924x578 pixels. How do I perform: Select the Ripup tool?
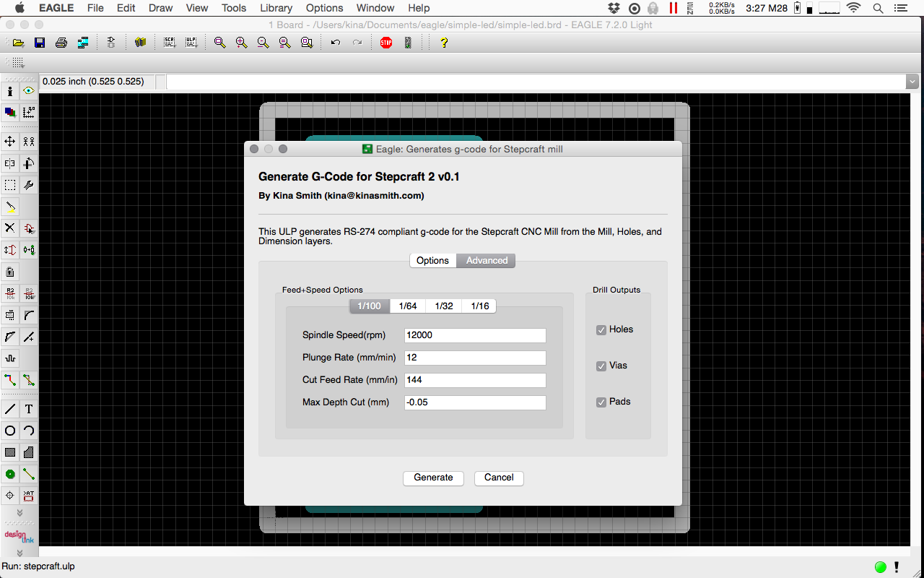28,380
